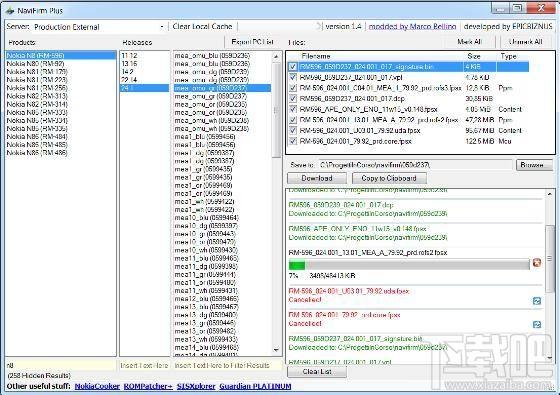Viewport: 560px width, 395px height.
Task: Uncheck the RM596_059D237 .vpl file
Action: coord(293,77)
